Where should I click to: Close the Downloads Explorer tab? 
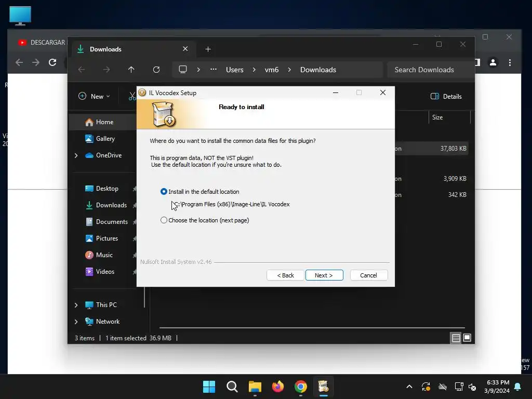click(x=185, y=49)
